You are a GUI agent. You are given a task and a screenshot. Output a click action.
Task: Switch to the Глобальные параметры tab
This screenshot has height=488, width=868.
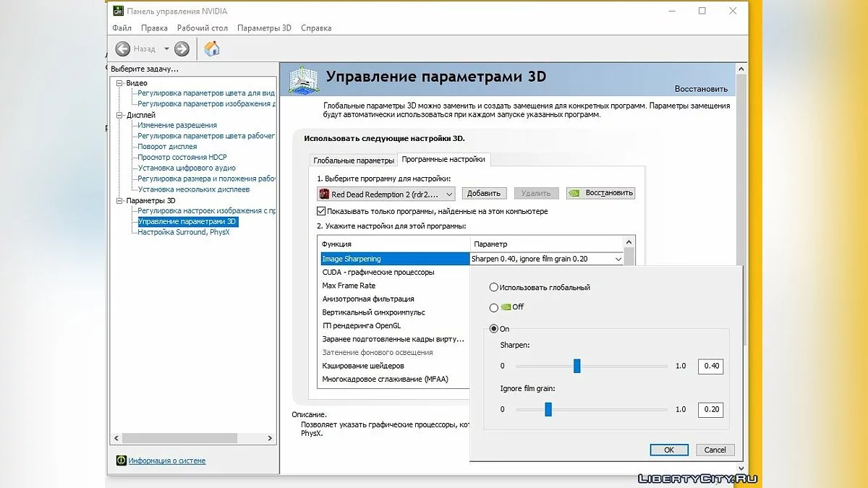(x=353, y=160)
